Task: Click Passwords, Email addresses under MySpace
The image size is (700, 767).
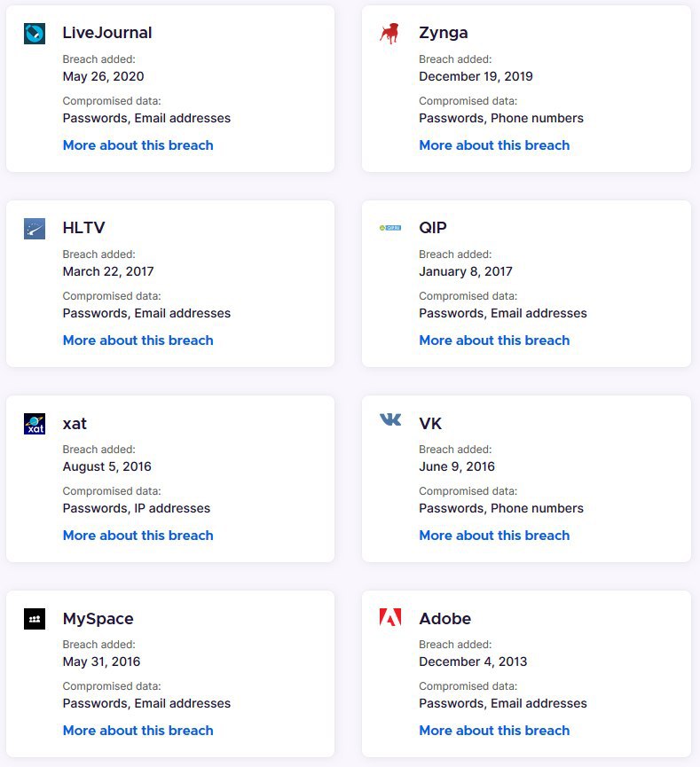Action: pos(146,703)
